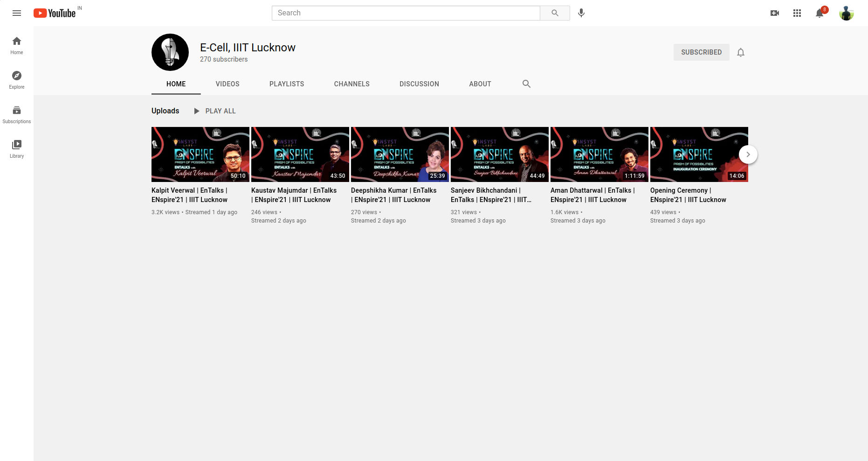Open the YouTube apps grid icon

(797, 13)
